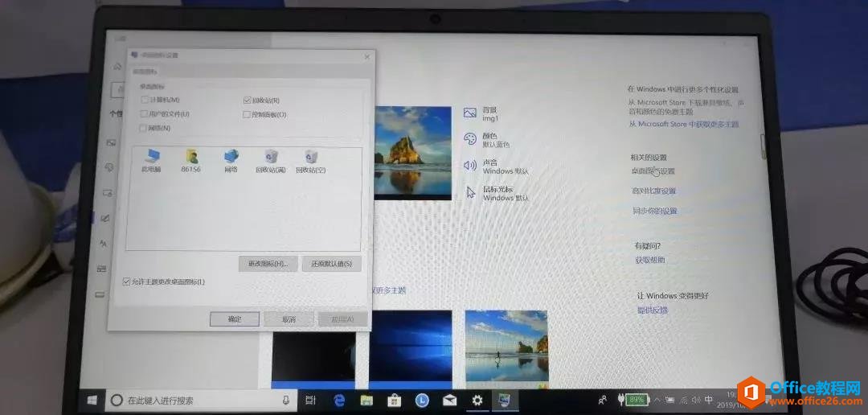The image size is (868, 415).
Task: Click the 中 input method indicator
Action: 709,400
